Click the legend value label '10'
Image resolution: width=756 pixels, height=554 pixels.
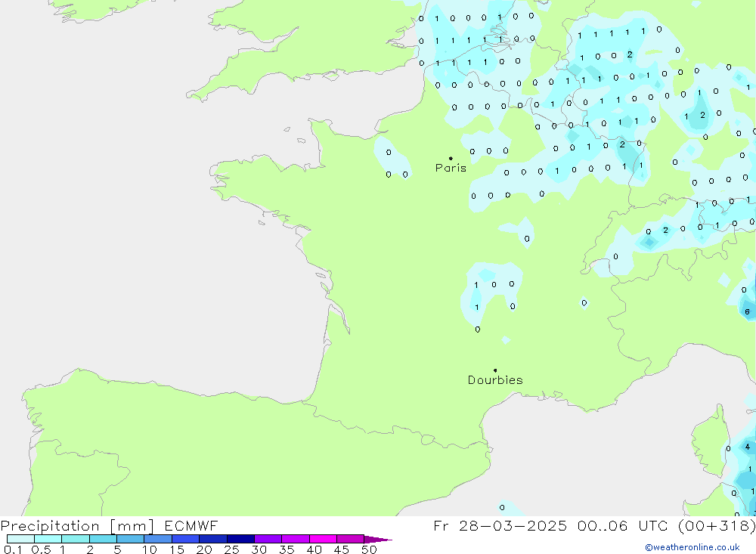pyautogui.click(x=149, y=549)
